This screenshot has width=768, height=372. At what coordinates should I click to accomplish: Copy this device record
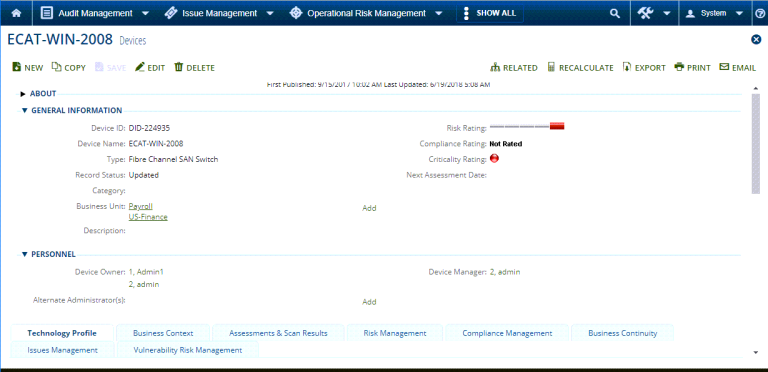pyautogui.click(x=69, y=68)
